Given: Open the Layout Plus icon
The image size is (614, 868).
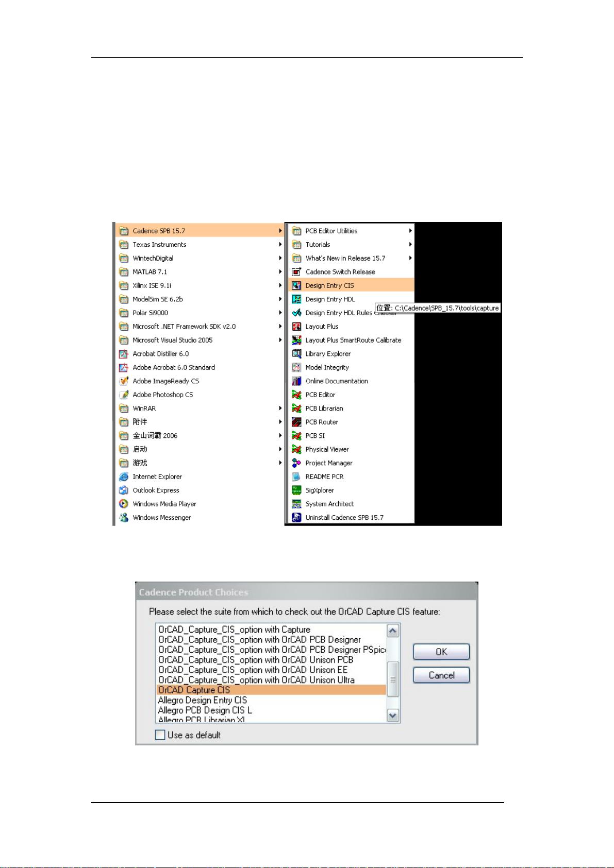Looking at the screenshot, I should coord(296,327).
